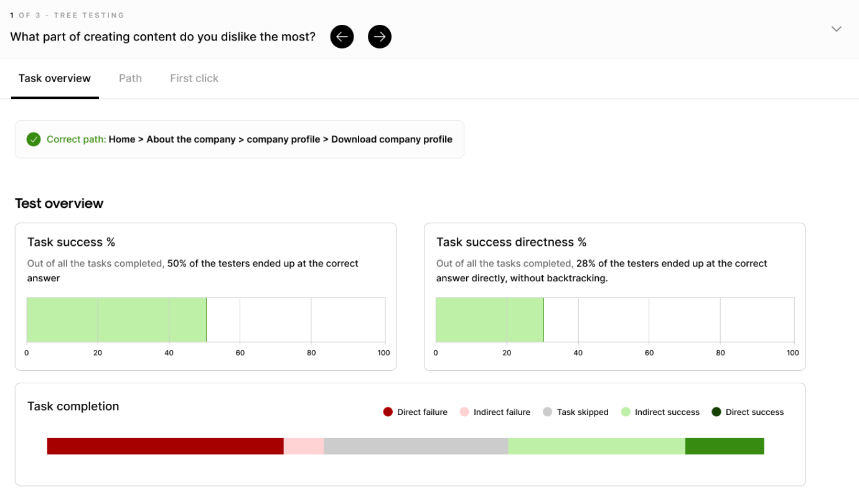Click light green Indirect success bar segment
The image size is (859, 504).
(596, 446)
